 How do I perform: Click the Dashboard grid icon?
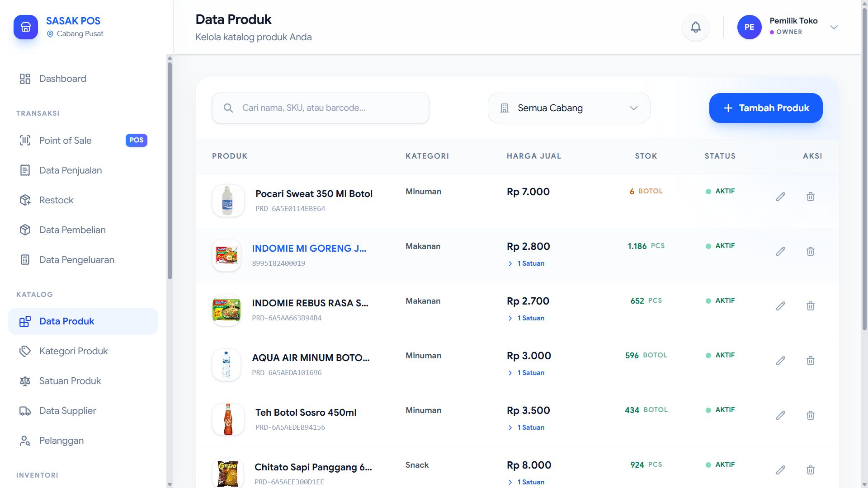pyautogui.click(x=25, y=79)
